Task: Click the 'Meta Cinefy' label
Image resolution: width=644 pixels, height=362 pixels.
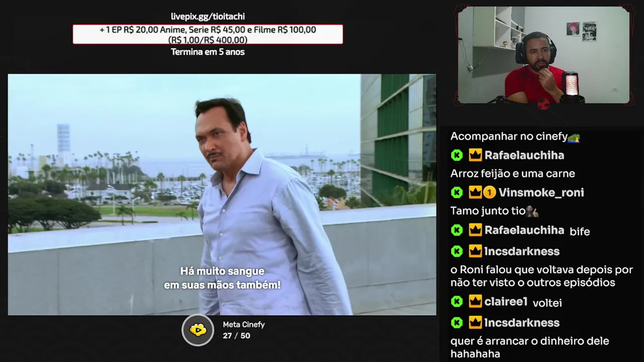Action: click(244, 325)
